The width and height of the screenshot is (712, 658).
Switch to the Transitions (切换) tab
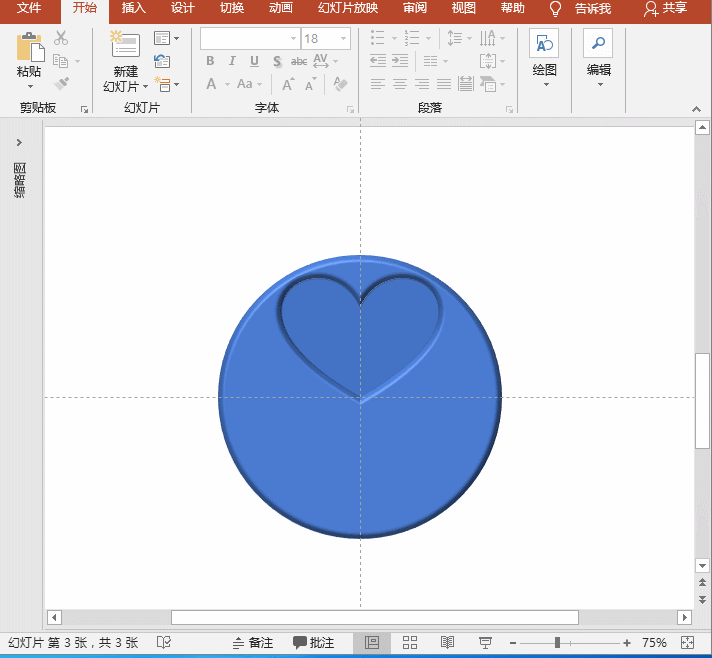pyautogui.click(x=232, y=8)
